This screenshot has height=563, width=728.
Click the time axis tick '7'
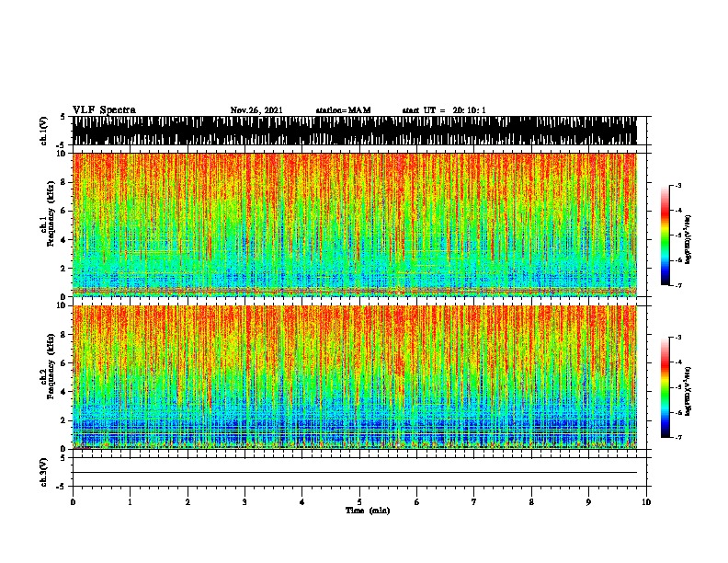click(x=474, y=502)
